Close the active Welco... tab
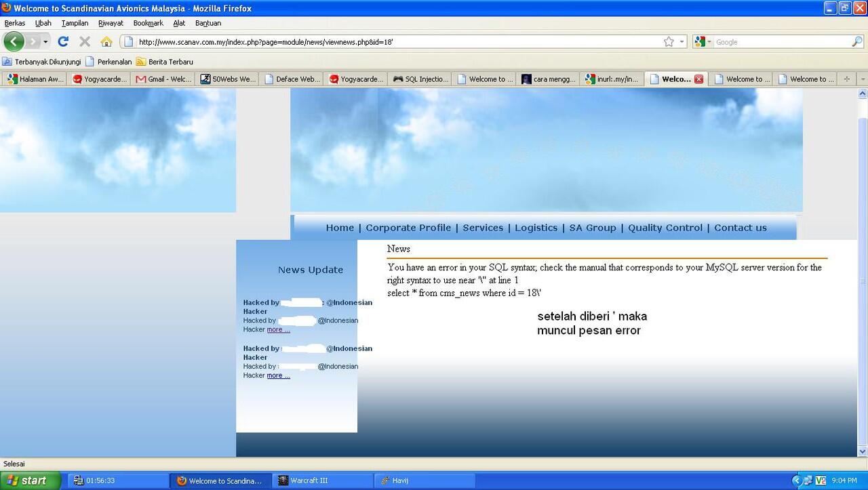The image size is (868, 490). point(698,79)
